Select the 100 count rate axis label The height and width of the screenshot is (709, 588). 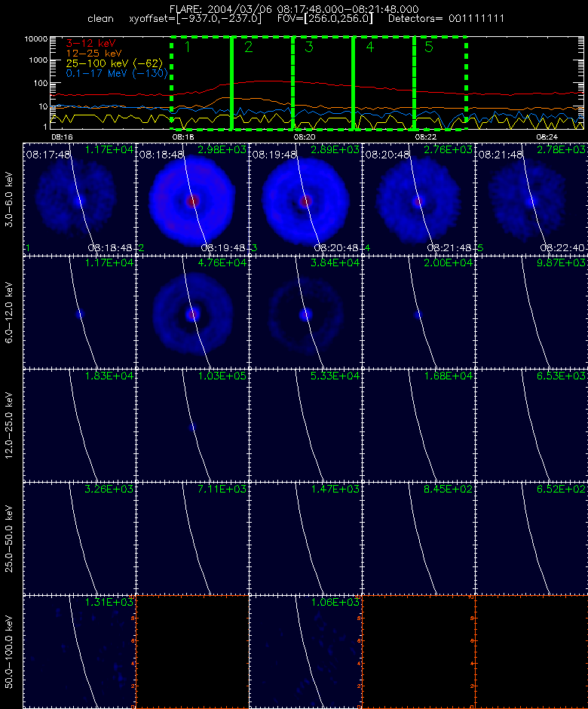tap(41, 83)
